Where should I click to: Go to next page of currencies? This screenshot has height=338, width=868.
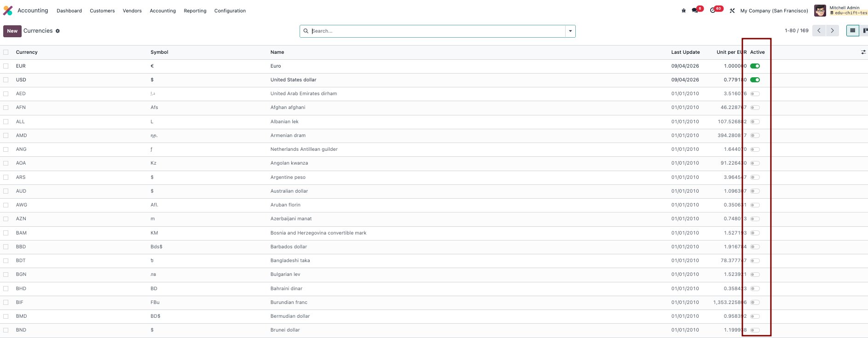point(832,31)
